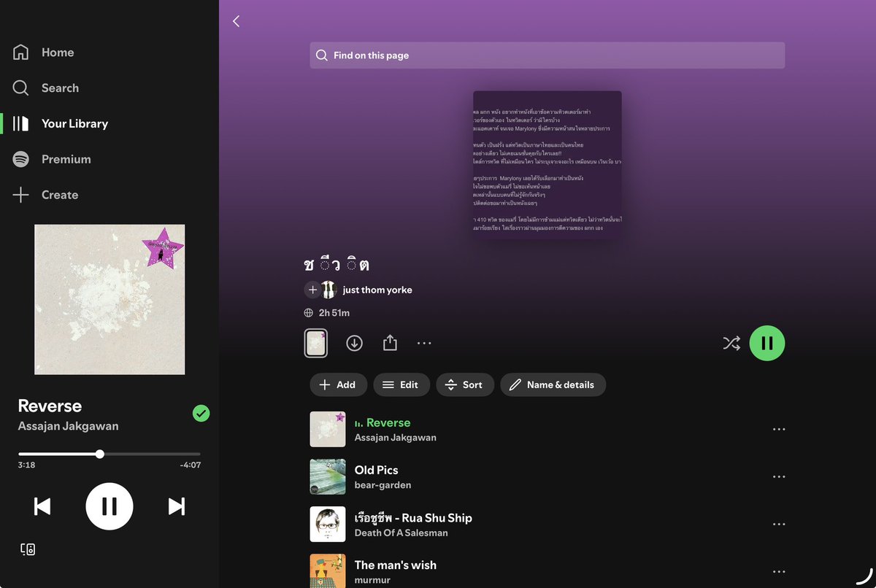Screen dimensions: 876x588
Task: Select the Old Pics track
Action: pyautogui.click(x=376, y=470)
